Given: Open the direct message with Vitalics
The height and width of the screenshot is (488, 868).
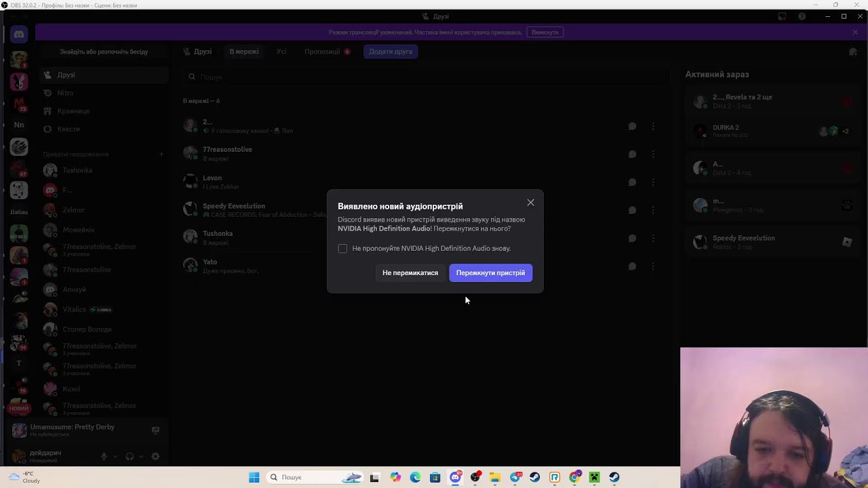Looking at the screenshot, I should click(x=103, y=309).
